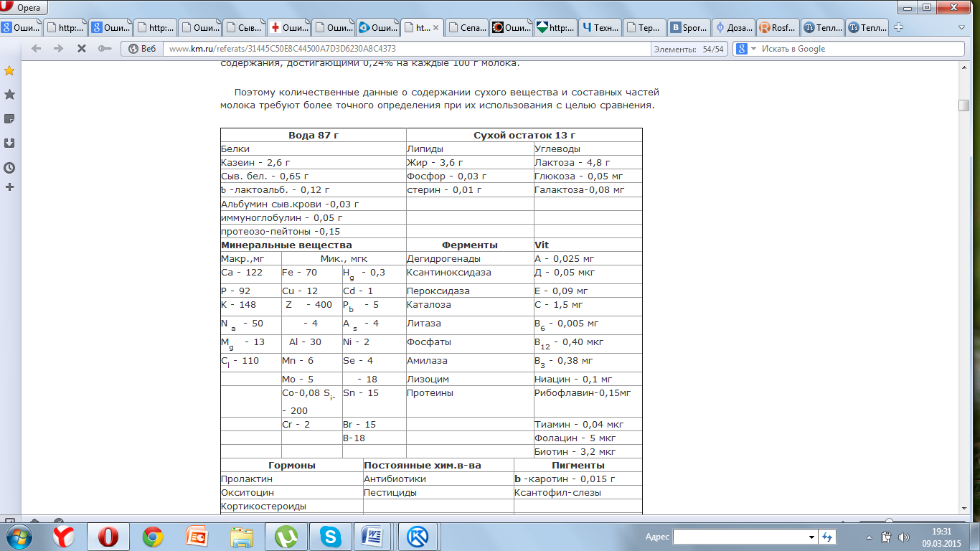Viewport: 980px width, 551px height.
Task: Click the 'Минеральные вещества' heading
Action: 314,245
